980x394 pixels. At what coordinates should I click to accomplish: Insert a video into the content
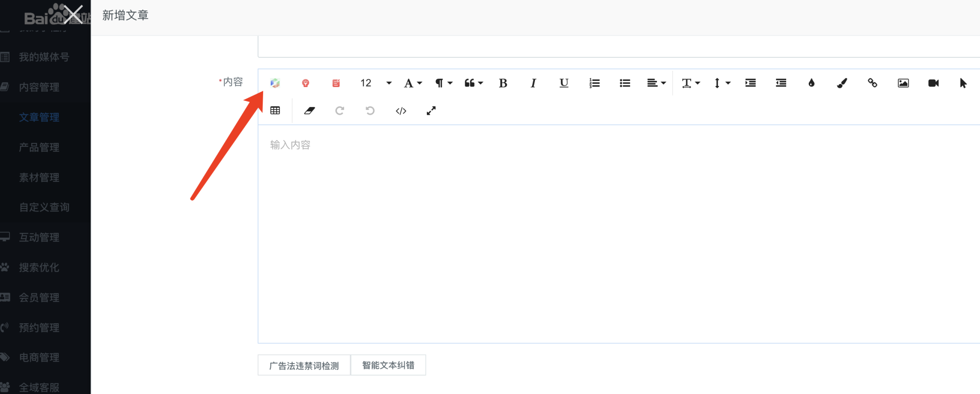coord(933,83)
